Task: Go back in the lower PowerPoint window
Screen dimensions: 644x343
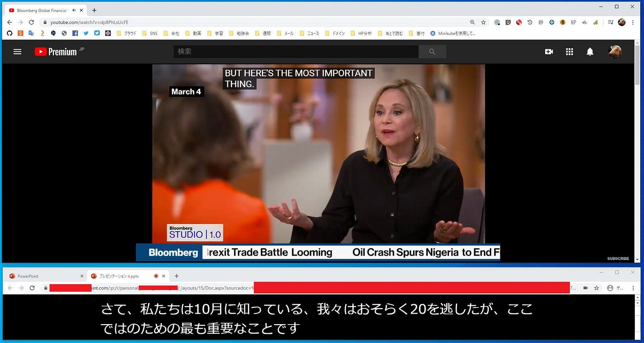Action: [x=10, y=288]
